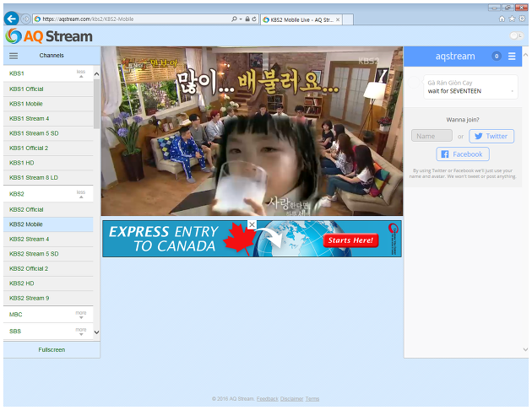Click the browser forward arrow button
The height and width of the screenshot is (410, 532).
click(25, 19)
